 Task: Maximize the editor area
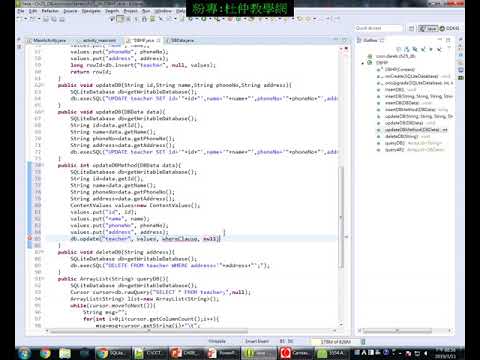[x=344, y=40]
